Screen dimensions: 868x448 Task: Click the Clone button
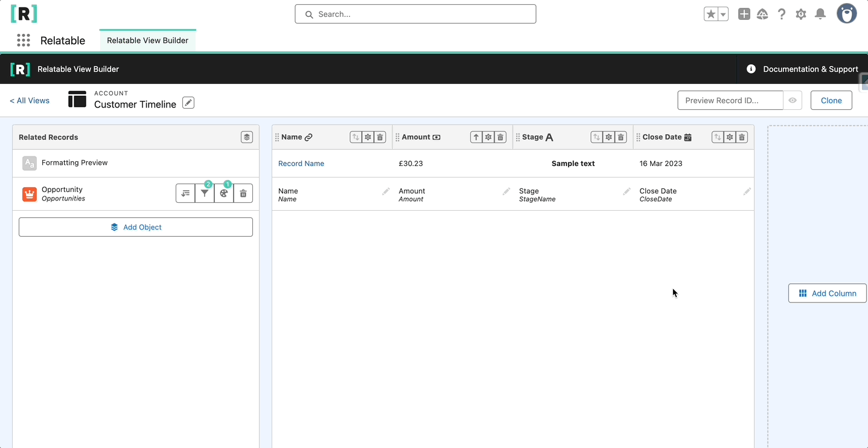click(831, 100)
